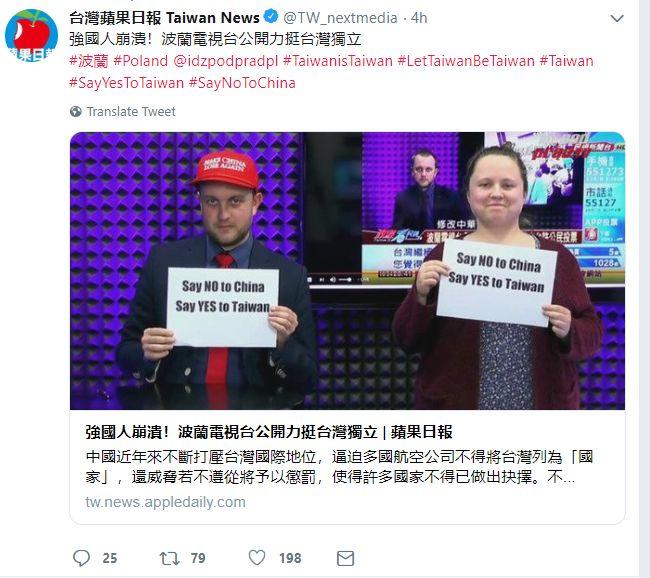Expand the tweet options chevron

(617, 19)
